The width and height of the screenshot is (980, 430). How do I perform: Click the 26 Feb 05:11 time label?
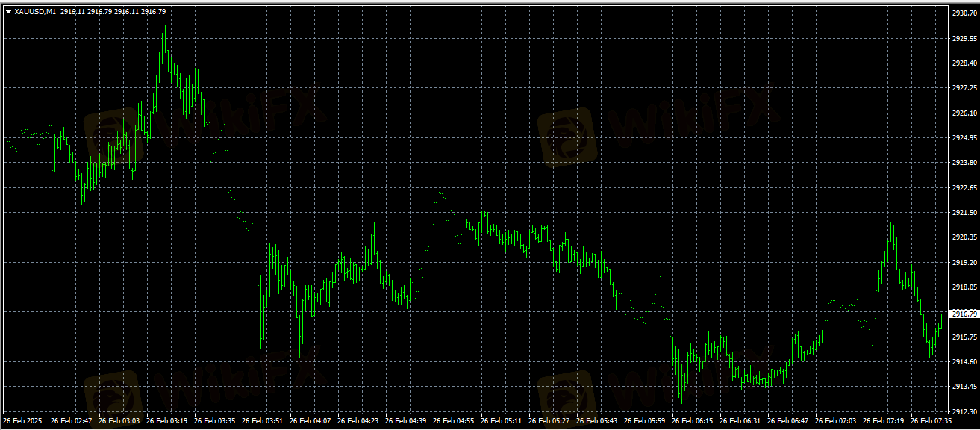[502, 422]
